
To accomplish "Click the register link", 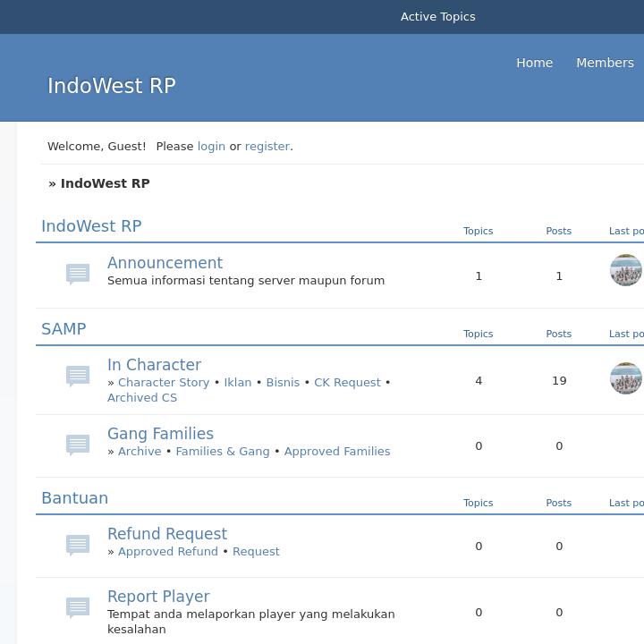I will pos(267,146).
